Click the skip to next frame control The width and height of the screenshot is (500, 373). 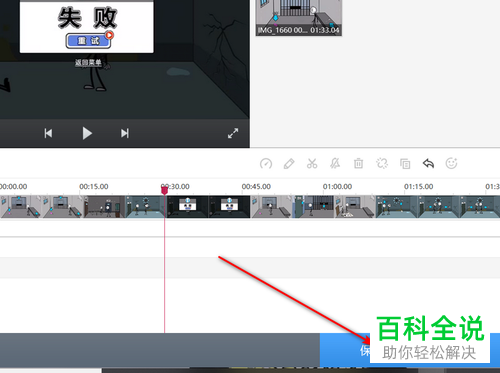tap(125, 133)
